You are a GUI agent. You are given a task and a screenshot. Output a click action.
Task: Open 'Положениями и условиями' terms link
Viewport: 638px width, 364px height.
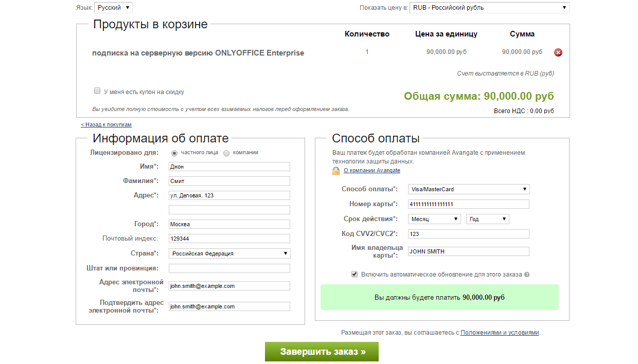pos(500,333)
